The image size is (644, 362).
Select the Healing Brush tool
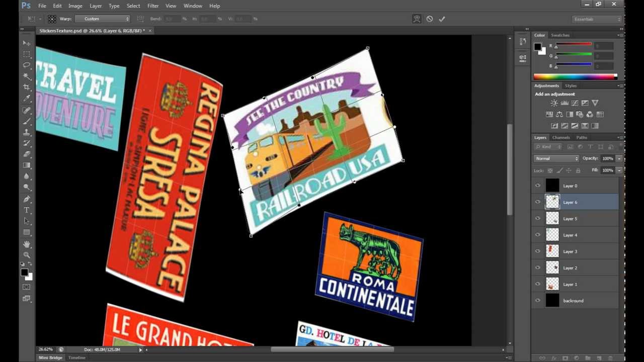(27, 110)
